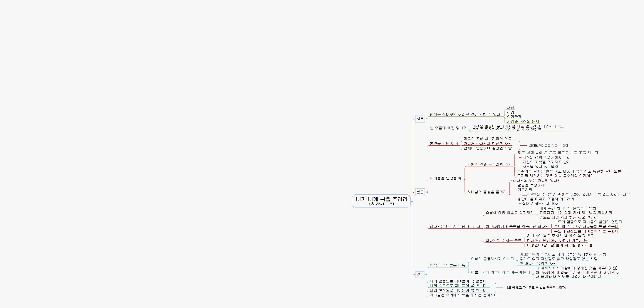Click the 기도하라 subtopic
The height and width of the screenshot is (308, 644).
(x=525, y=190)
